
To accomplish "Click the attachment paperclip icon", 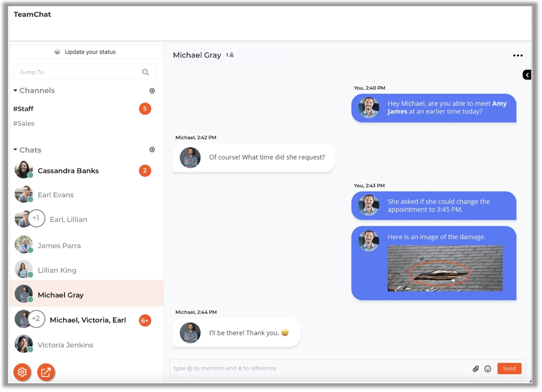I will point(476,369).
